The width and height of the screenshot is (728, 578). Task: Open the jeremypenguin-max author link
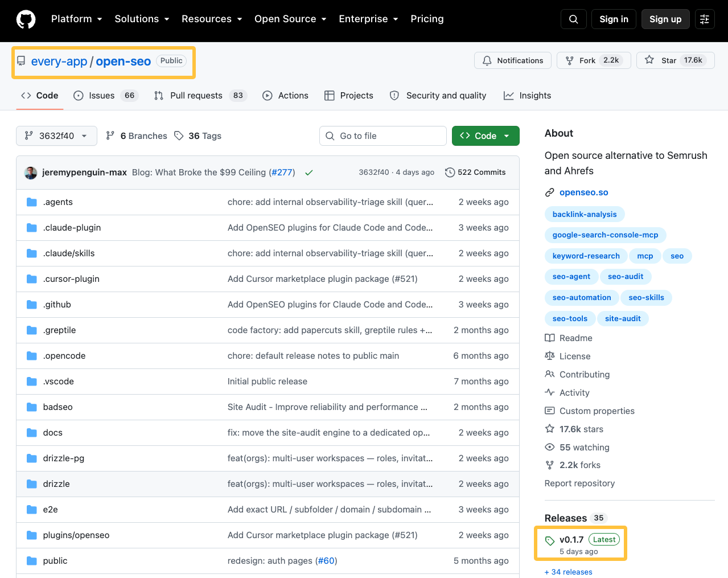(84, 173)
